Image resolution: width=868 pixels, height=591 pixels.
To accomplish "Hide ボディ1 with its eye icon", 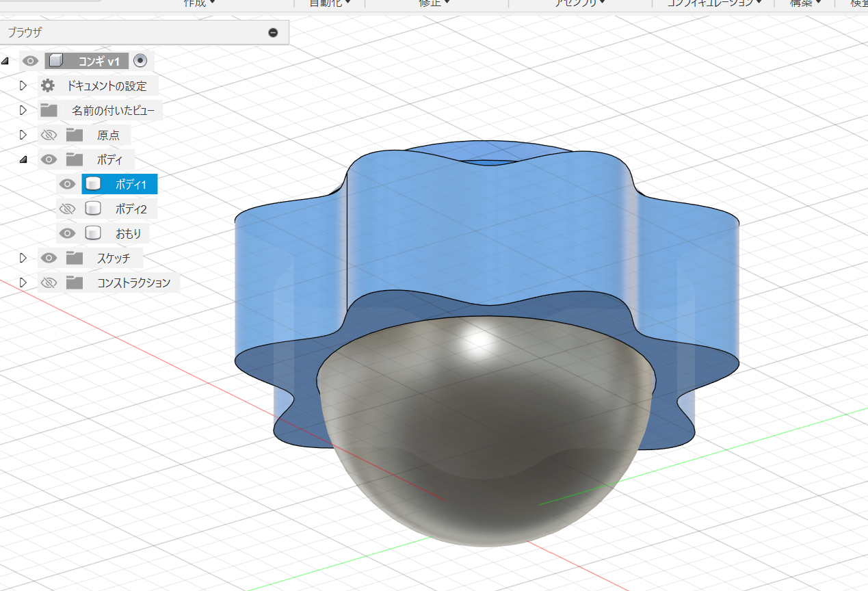I will pyautogui.click(x=67, y=184).
